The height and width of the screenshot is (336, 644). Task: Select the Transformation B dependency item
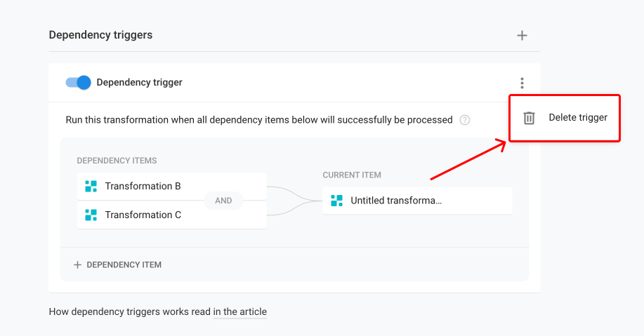pos(171,187)
